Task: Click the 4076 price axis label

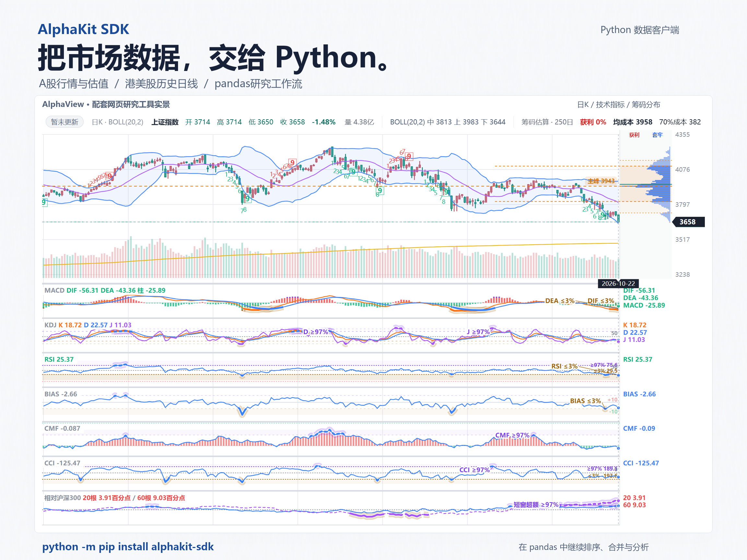Action: pos(682,169)
